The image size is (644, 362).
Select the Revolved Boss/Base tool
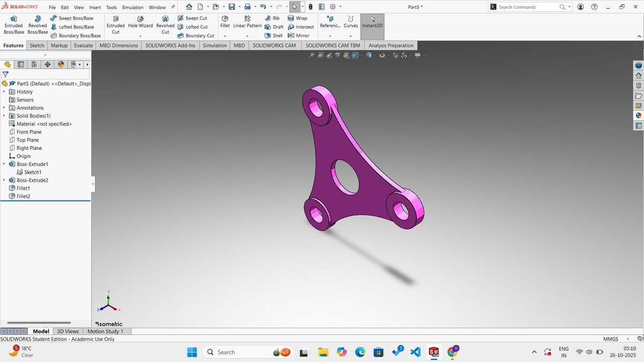point(38,25)
